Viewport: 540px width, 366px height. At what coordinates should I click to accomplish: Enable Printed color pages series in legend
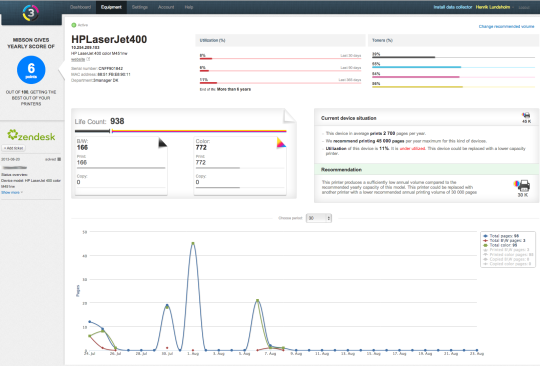click(508, 254)
